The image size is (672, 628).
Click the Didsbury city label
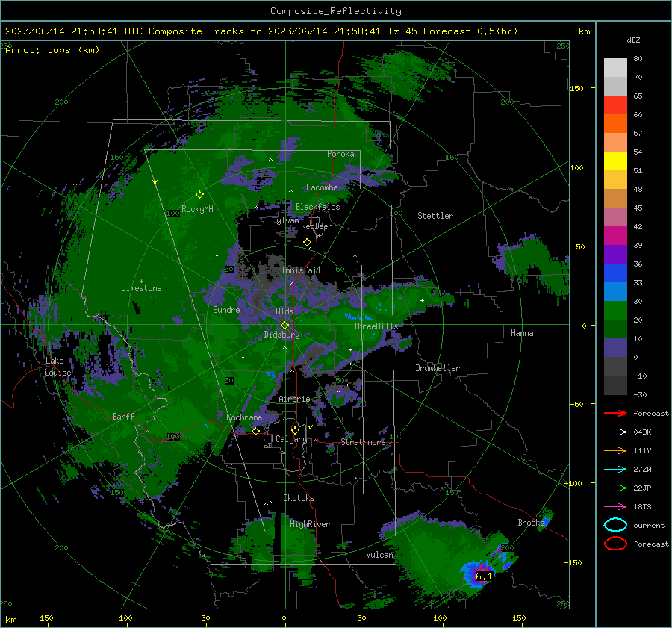coord(281,335)
